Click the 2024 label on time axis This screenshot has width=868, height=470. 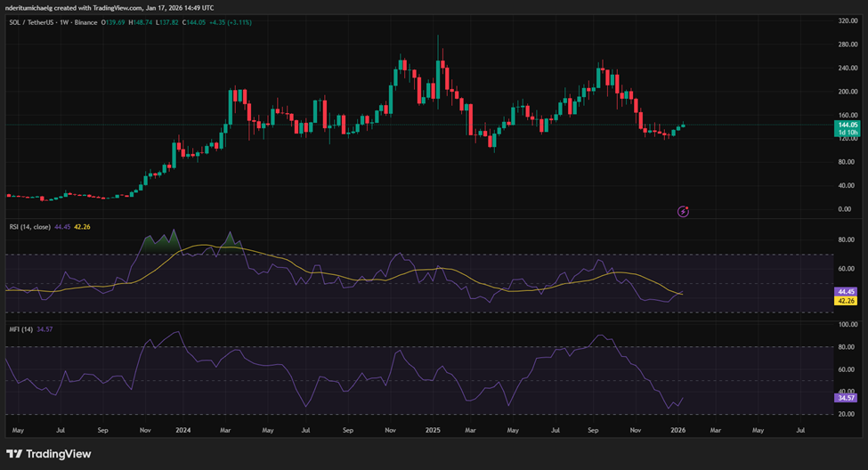183,430
